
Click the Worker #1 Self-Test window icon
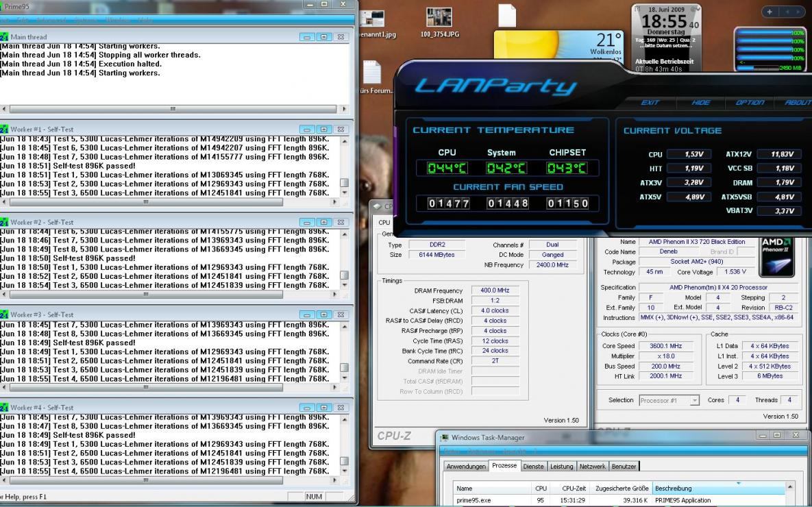(3, 129)
